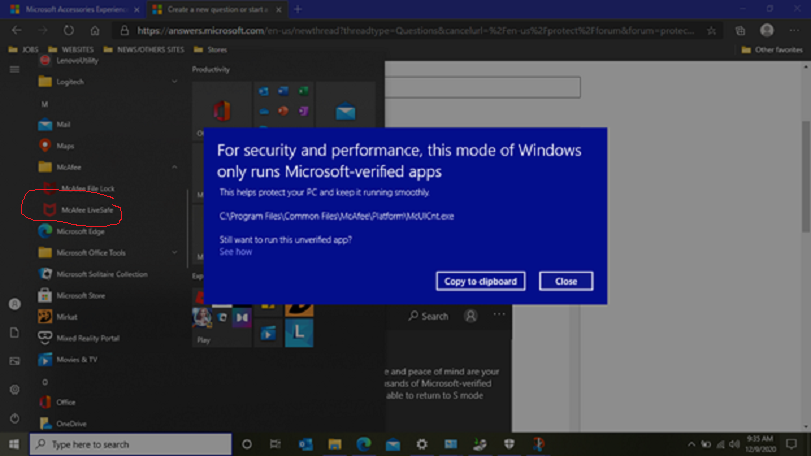Go back in the browser
This screenshot has width=811, height=456.
coord(17,31)
